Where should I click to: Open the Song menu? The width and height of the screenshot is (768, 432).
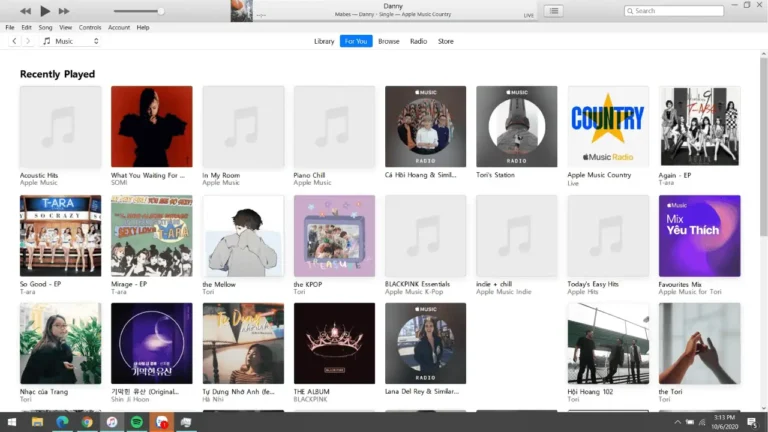coord(46,27)
